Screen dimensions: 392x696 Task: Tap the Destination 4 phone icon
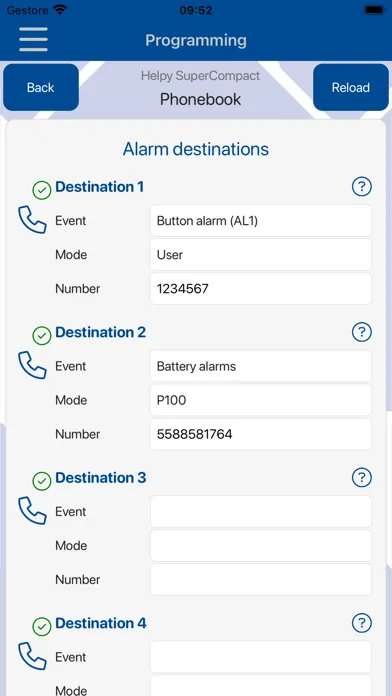32,656
